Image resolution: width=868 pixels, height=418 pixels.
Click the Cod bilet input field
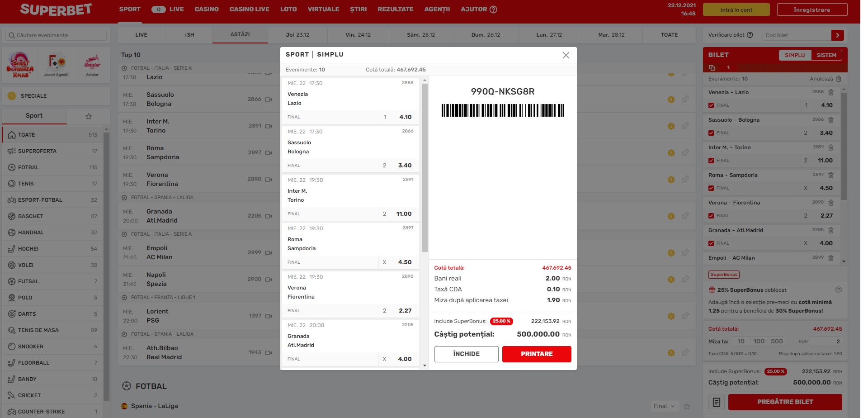pyautogui.click(x=797, y=35)
